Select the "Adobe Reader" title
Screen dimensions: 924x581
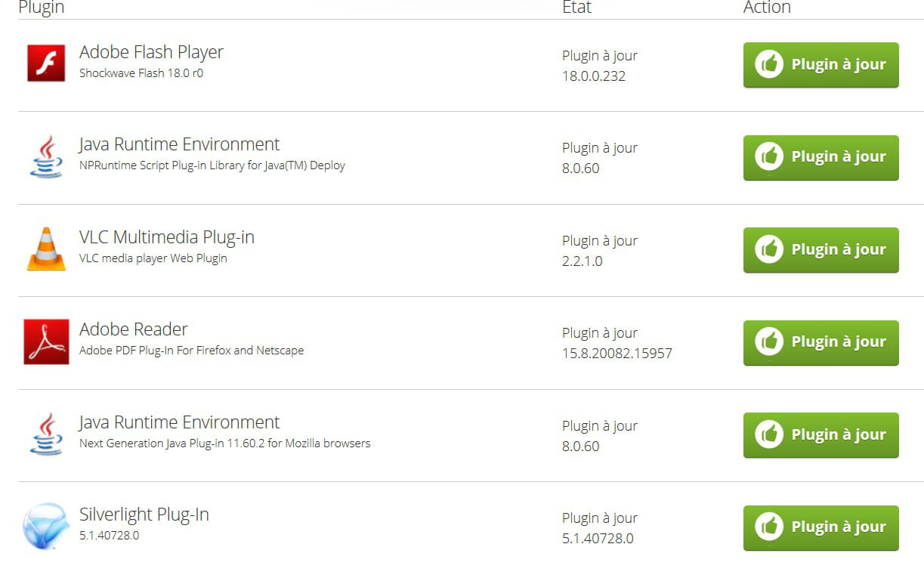[x=134, y=329]
